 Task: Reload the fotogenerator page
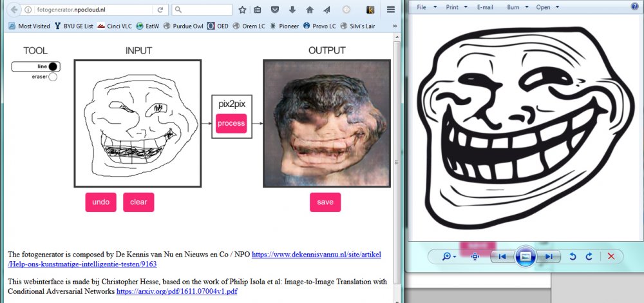(x=159, y=10)
